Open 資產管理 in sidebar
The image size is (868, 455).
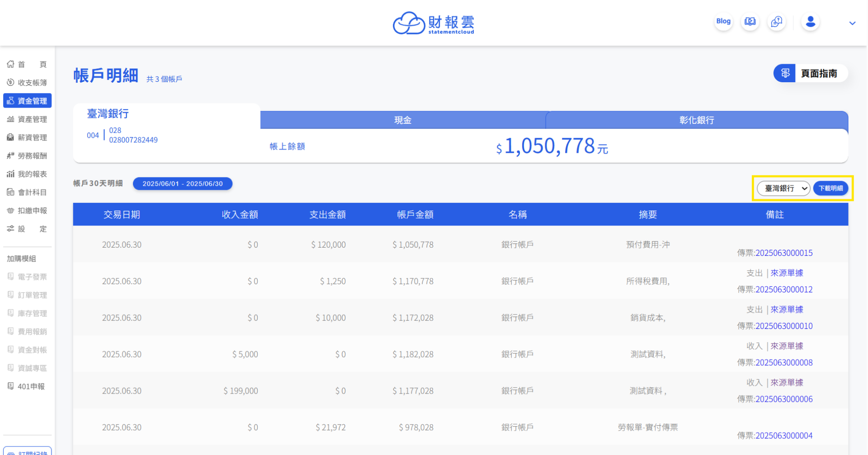[27, 119]
